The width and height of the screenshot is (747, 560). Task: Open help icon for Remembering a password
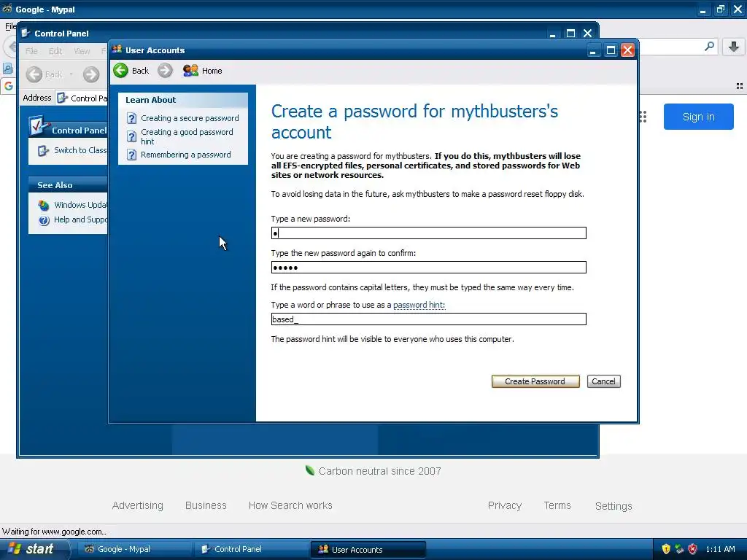[x=132, y=155]
